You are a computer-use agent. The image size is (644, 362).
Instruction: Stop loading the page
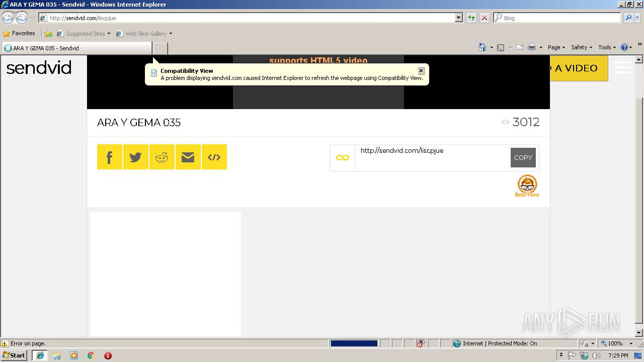click(484, 18)
